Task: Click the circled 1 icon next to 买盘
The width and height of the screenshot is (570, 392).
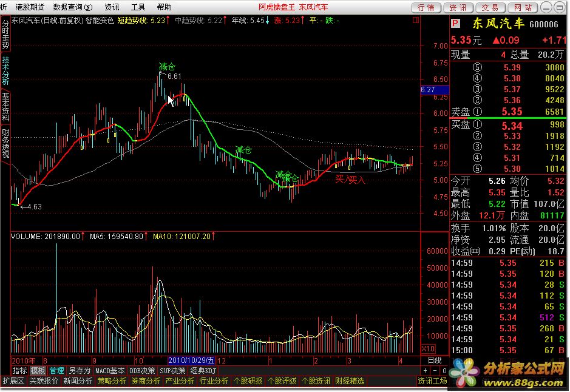Action: (477, 124)
